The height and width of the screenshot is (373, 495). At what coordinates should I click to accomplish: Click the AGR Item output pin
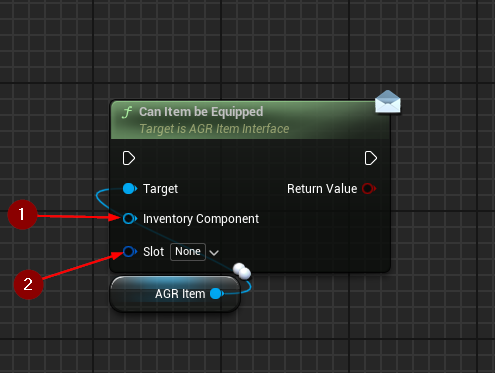coord(217,294)
